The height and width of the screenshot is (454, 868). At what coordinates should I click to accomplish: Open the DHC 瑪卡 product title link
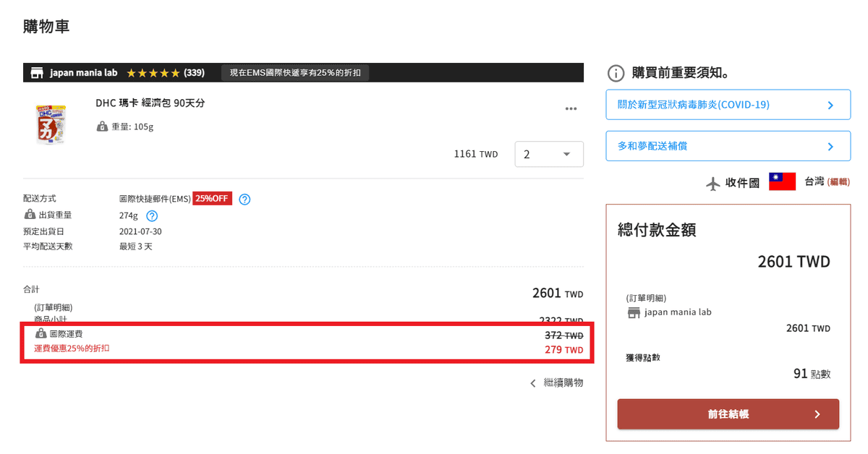(x=150, y=103)
